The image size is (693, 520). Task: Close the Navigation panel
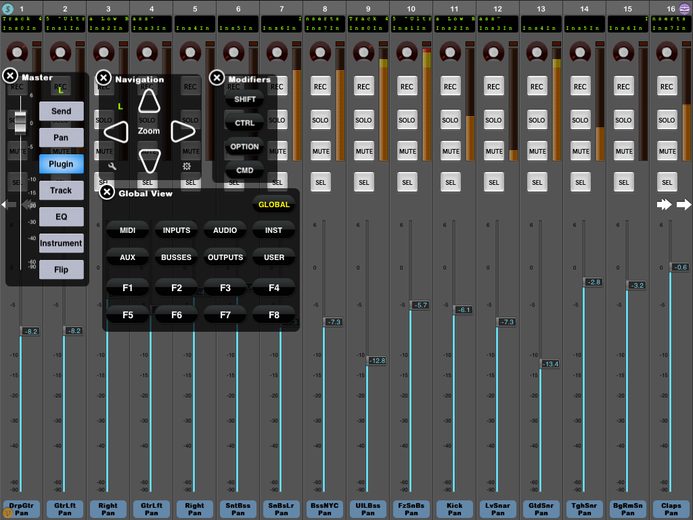pyautogui.click(x=103, y=78)
